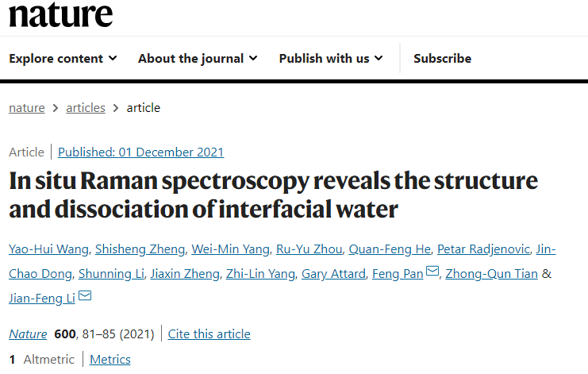Viewport: 588px width, 374px height.
Task: Navigate to articles breadcrumb
Action: click(86, 108)
